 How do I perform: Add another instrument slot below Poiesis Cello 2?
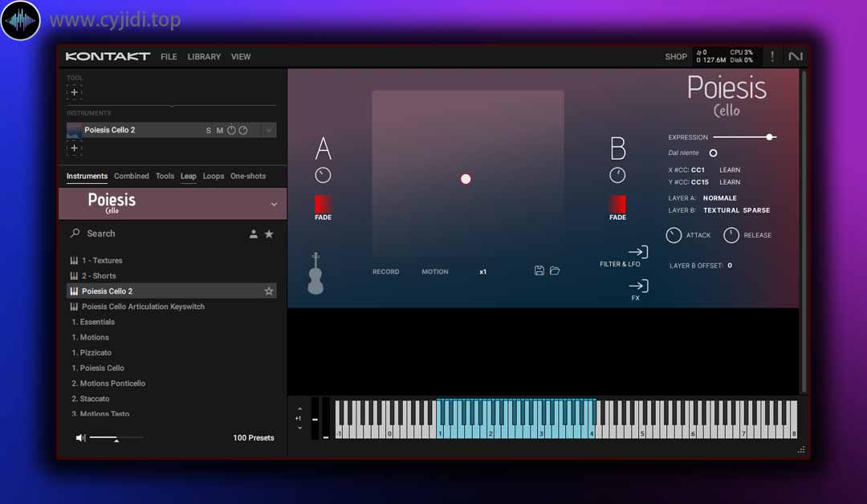tap(74, 148)
